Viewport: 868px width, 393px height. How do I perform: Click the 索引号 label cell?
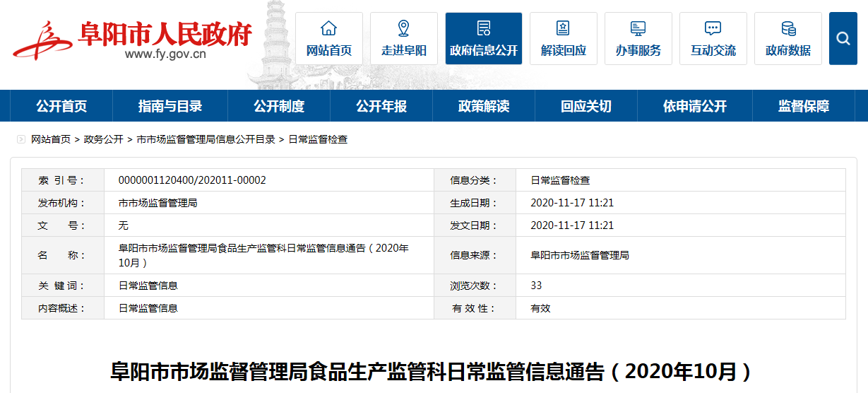[63, 180]
